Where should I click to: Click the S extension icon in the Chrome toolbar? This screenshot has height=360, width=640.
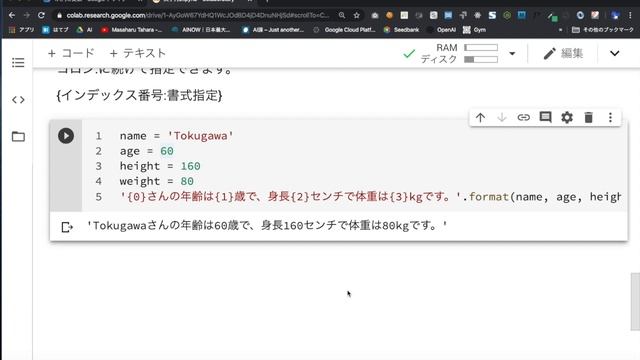click(x=492, y=16)
